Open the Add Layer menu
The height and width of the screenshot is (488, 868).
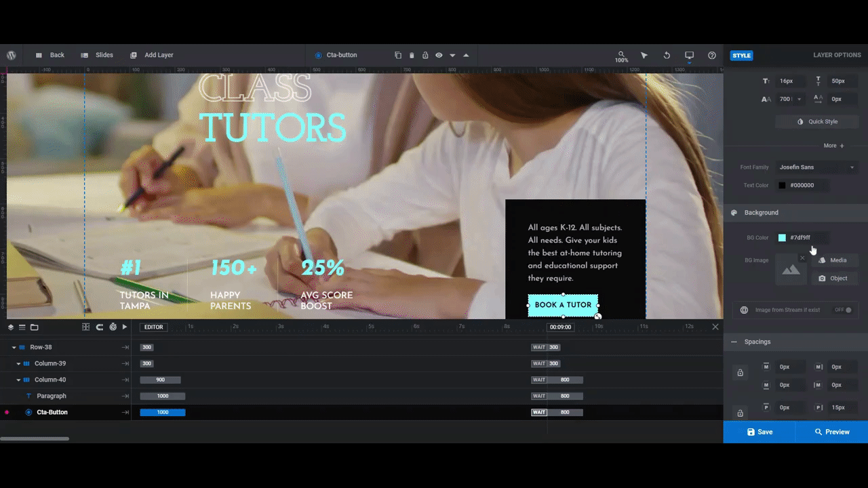(152, 55)
